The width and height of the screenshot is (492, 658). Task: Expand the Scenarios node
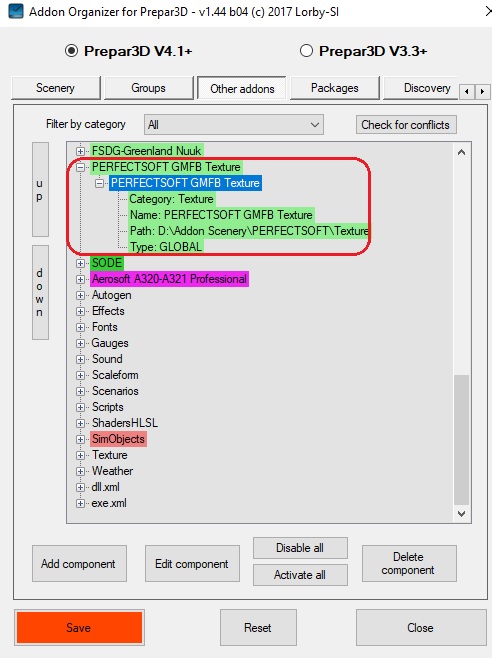(x=80, y=391)
